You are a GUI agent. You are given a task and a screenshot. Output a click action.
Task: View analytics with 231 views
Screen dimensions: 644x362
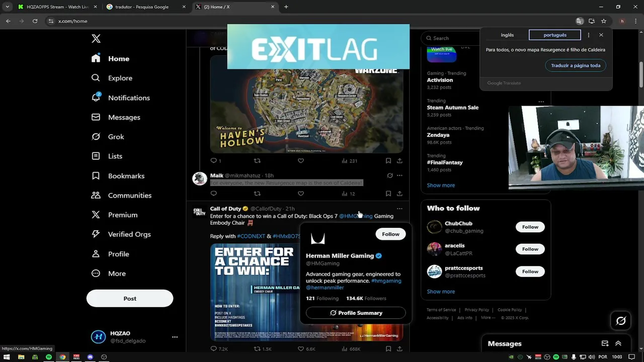point(349,161)
